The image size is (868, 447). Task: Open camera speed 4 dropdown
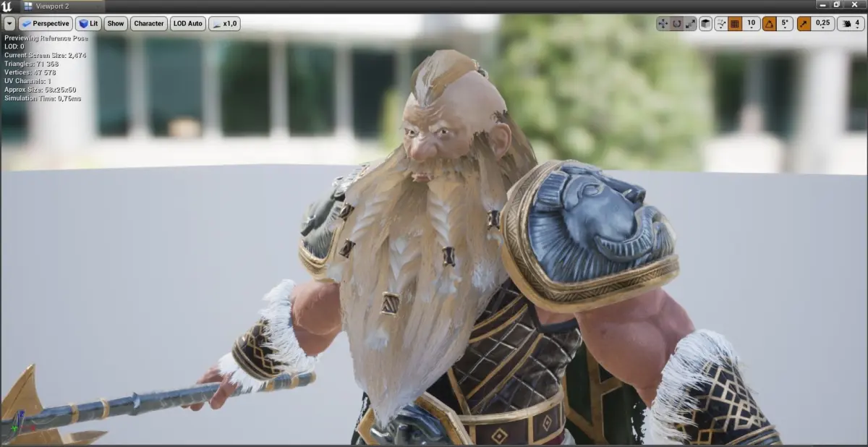point(851,24)
